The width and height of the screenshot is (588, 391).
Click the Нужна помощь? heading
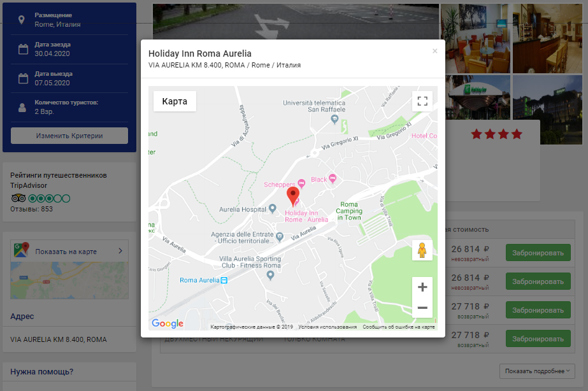click(x=41, y=372)
